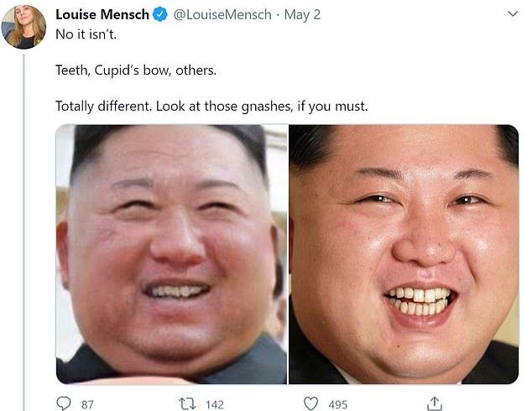Open the tweet's chevron options menu
532x411 pixels.
tap(513, 14)
